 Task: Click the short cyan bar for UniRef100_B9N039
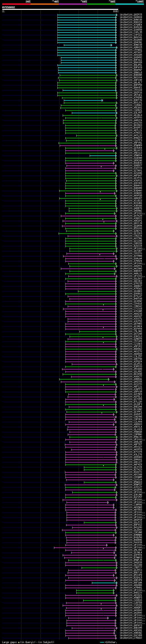pyautogui.click(x=88, y=45)
